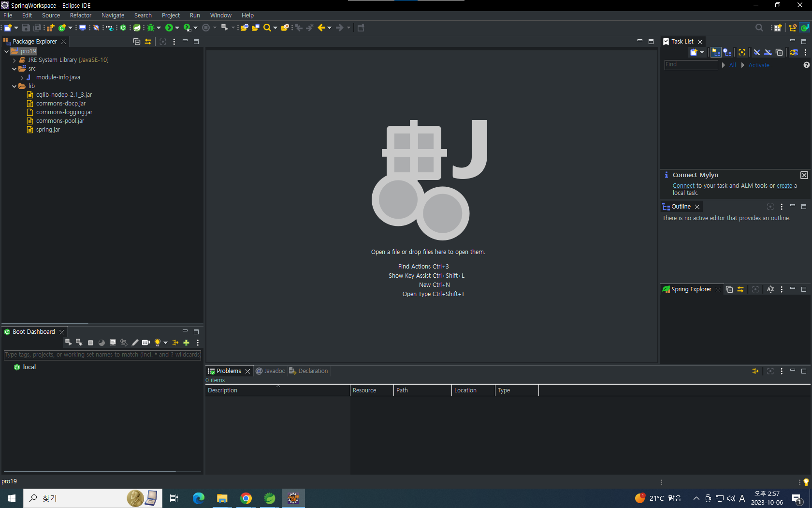Screen dimensions: 812x508
Task: Click the Save icon in main toolbar
Action: [26, 28]
